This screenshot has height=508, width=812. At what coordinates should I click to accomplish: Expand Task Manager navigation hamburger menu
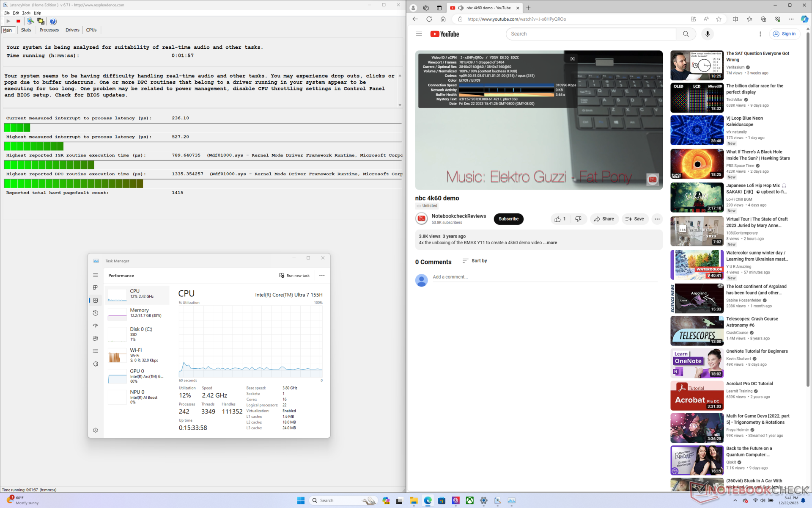pos(96,275)
